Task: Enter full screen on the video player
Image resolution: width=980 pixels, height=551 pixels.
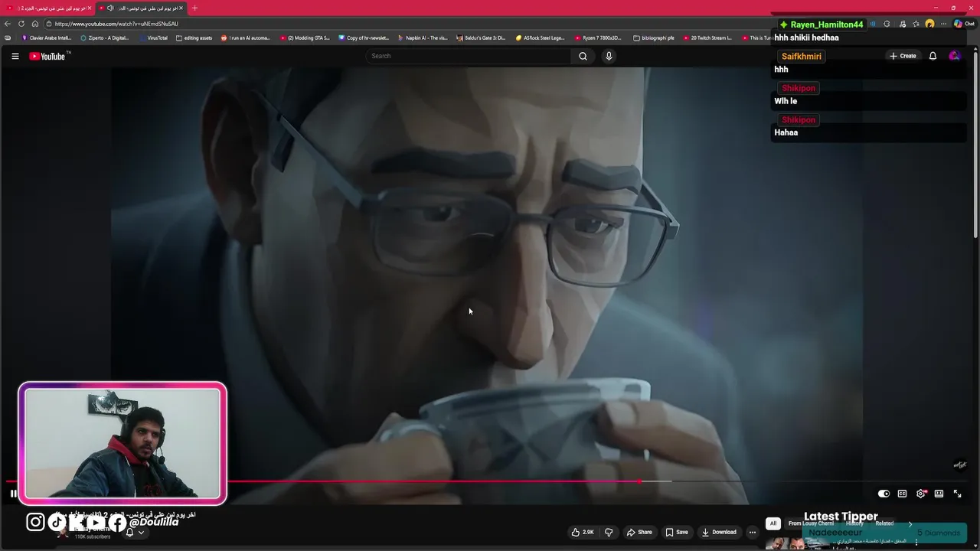Action: [x=957, y=494]
